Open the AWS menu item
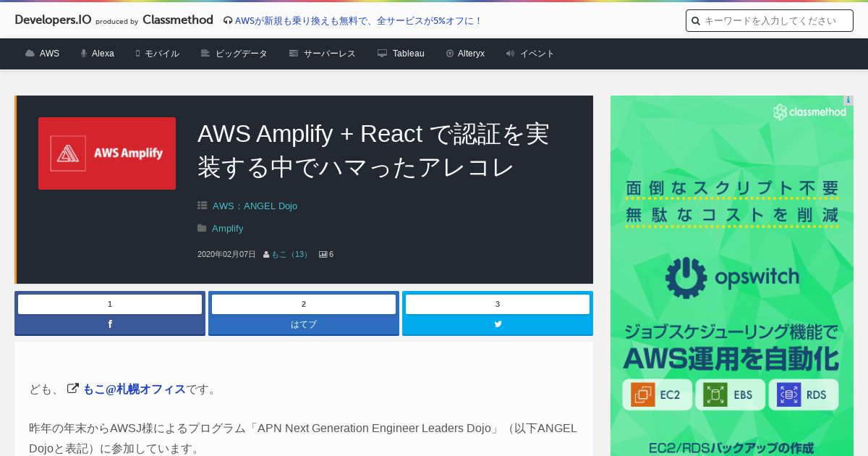This screenshot has height=456, width=868. pos(49,54)
